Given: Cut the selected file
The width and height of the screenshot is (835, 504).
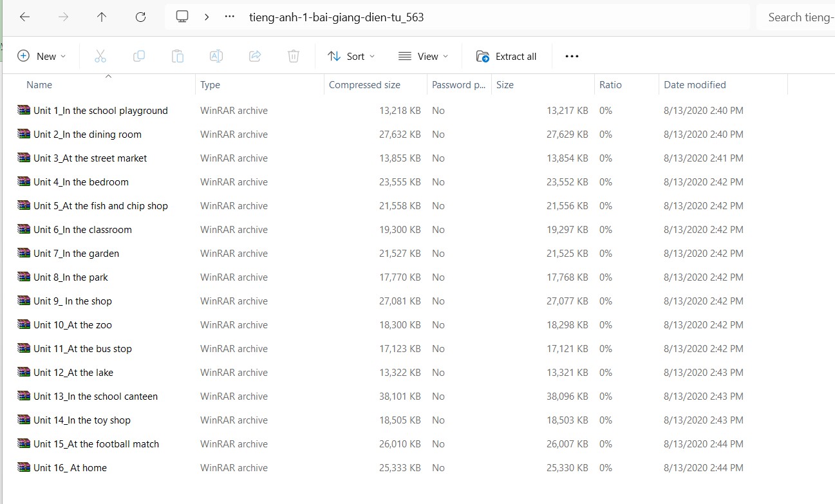Looking at the screenshot, I should [100, 56].
